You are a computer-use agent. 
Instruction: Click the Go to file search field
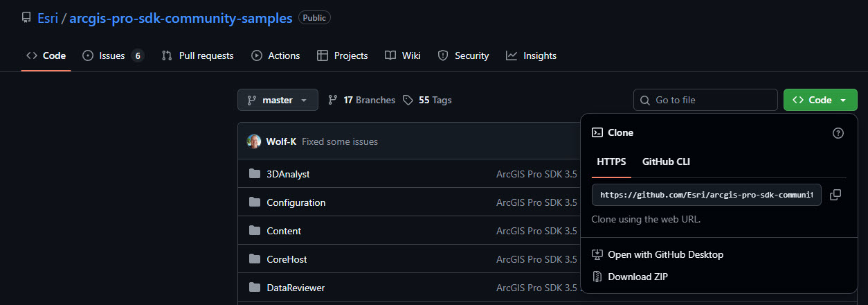(705, 100)
